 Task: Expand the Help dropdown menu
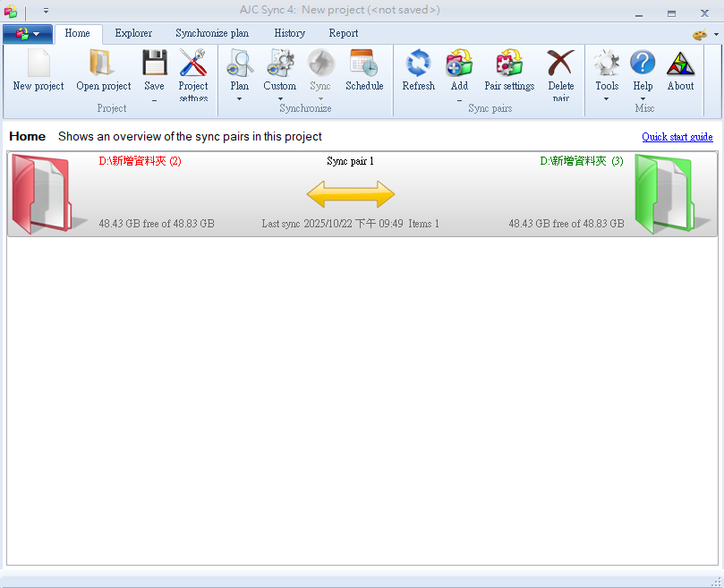[643, 98]
